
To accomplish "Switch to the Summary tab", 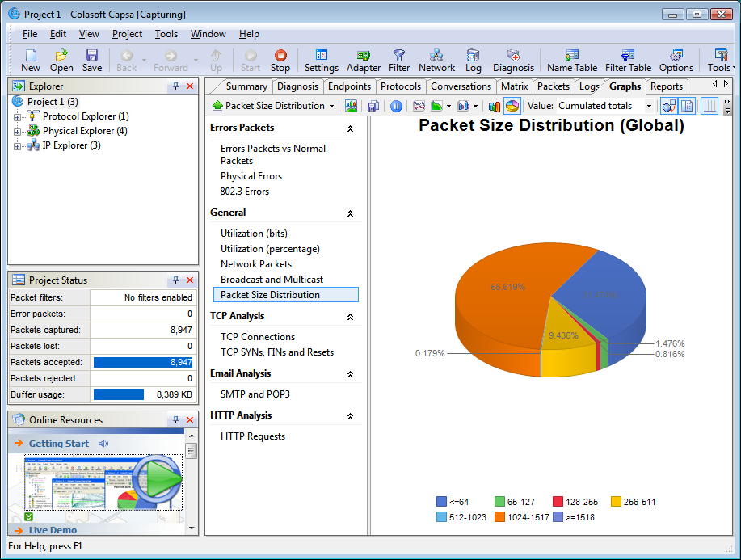I will click(246, 86).
